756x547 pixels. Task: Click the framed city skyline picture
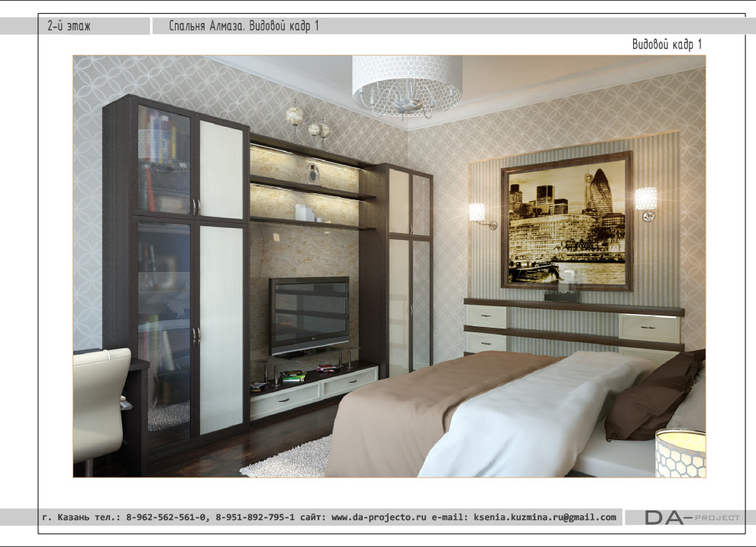click(566, 221)
